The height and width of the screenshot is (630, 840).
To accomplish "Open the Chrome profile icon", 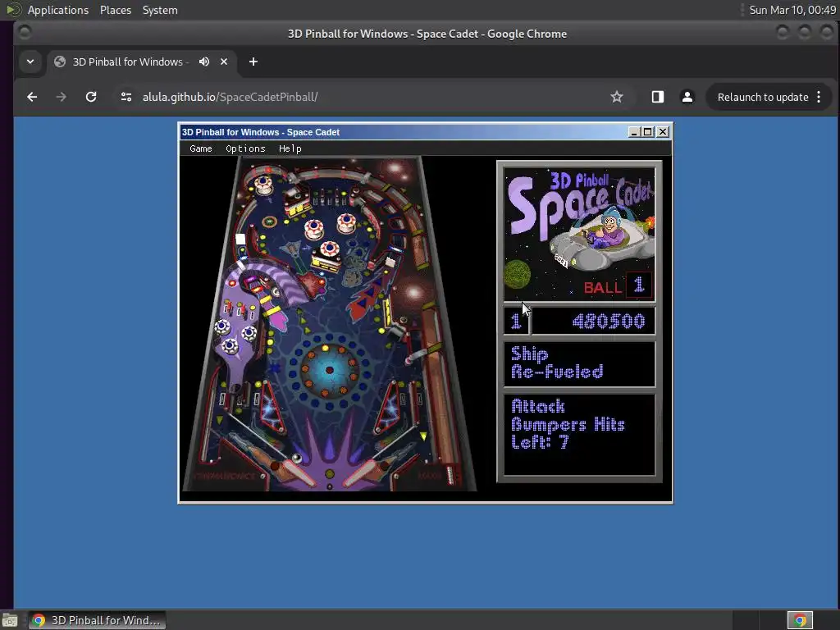I will 687,97.
